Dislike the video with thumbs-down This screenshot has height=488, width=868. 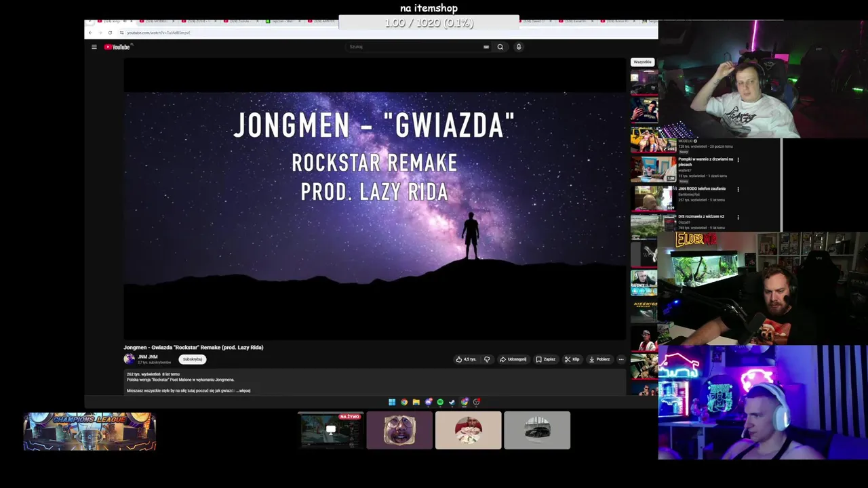point(487,359)
